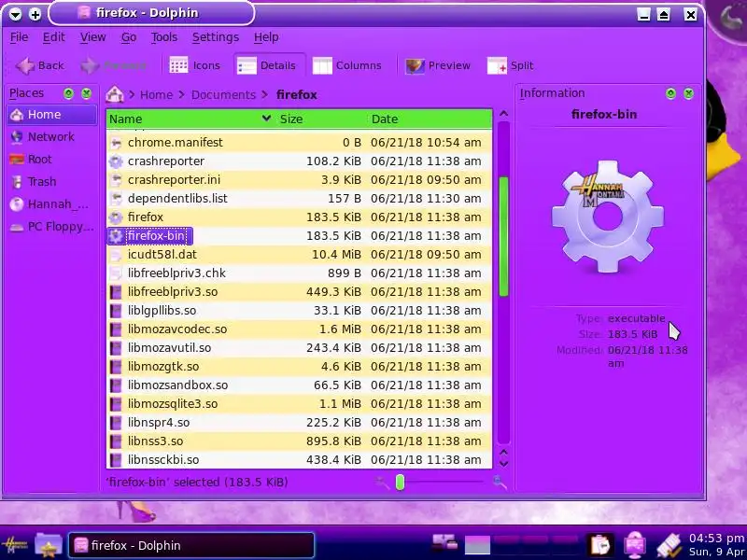Image resolution: width=747 pixels, height=560 pixels.
Task: Switch to Icons view mode
Action: pos(195,65)
